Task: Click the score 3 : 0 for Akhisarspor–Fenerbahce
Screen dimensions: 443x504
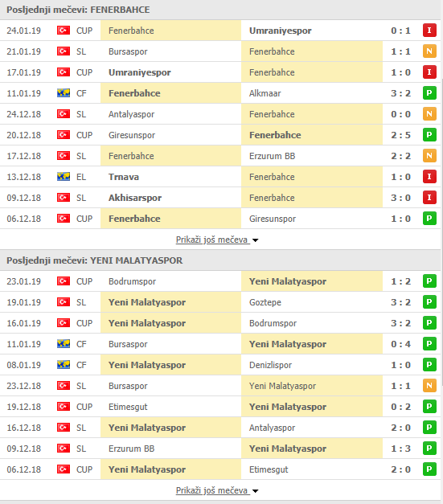Action: [400, 198]
